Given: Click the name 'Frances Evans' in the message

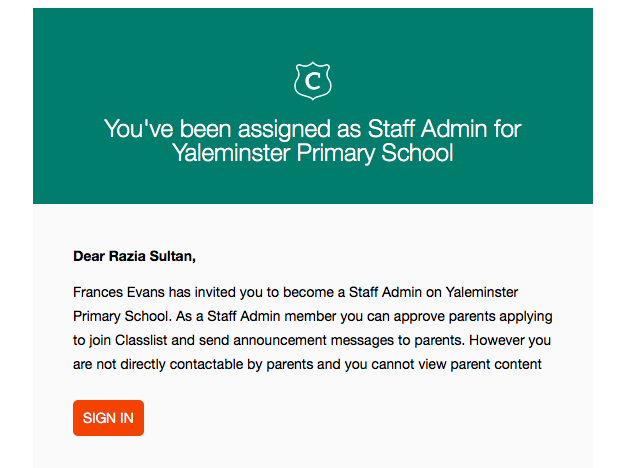Looking at the screenshot, I should tap(118, 292).
